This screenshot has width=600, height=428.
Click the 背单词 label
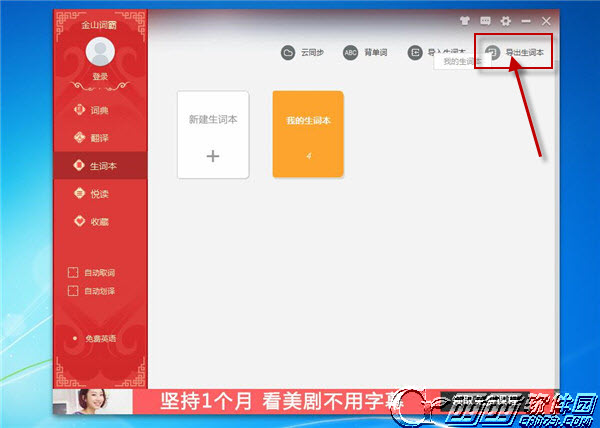point(376,52)
